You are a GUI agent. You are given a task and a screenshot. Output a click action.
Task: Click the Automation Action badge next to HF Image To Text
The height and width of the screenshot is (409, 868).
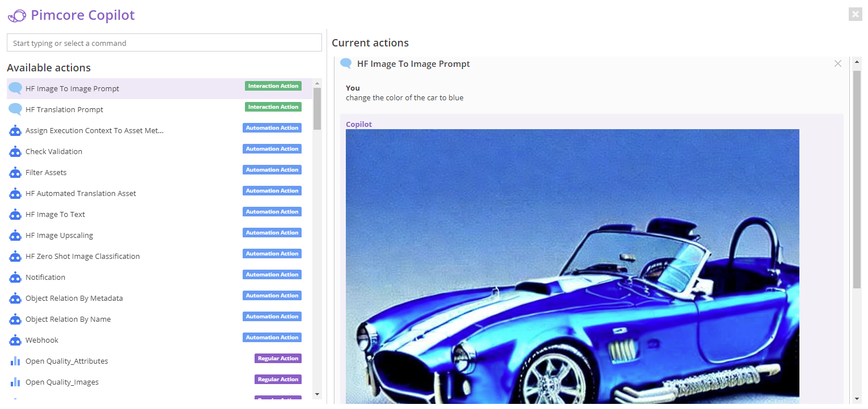pos(272,211)
